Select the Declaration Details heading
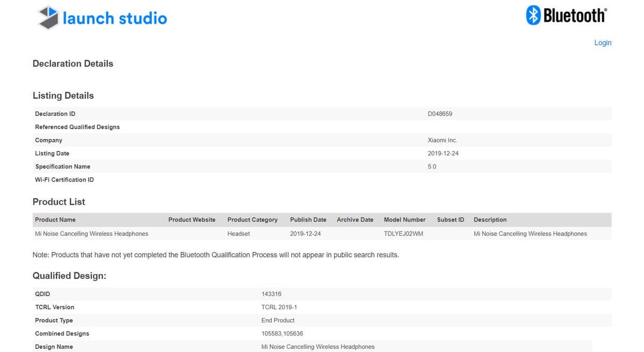This screenshot has height=352, width=644. coord(73,63)
